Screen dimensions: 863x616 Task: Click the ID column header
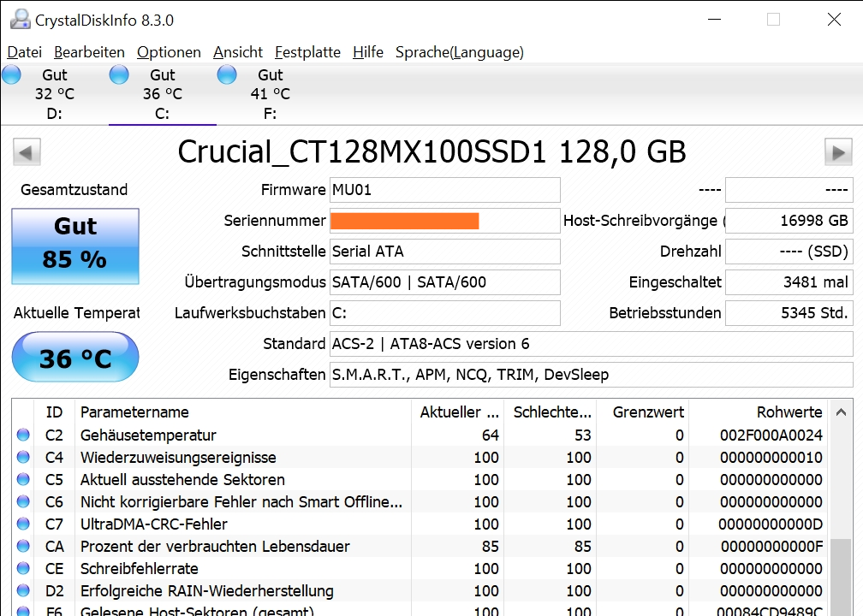[x=55, y=412]
